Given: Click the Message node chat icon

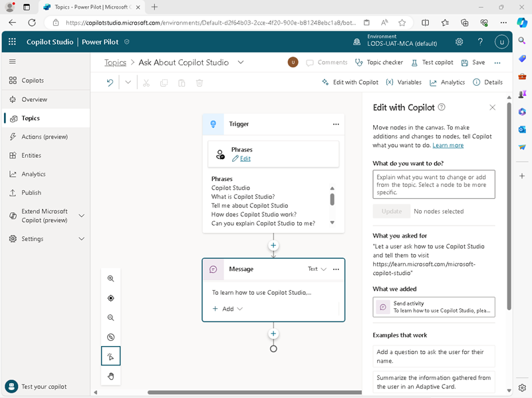Looking at the screenshot, I should coord(213,270).
